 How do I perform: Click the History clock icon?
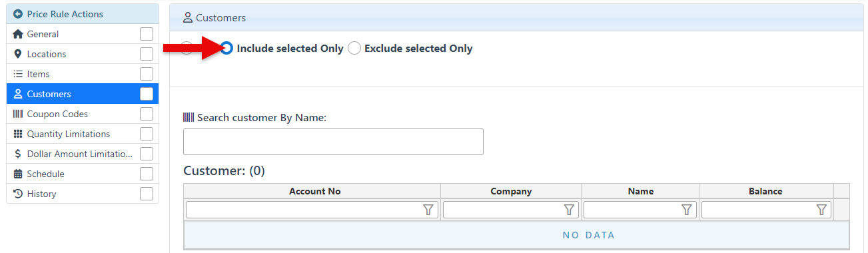tap(18, 194)
